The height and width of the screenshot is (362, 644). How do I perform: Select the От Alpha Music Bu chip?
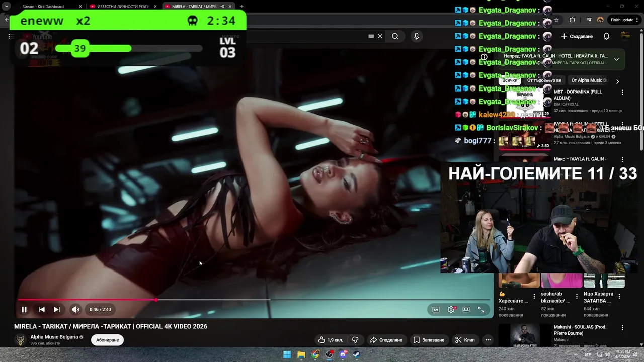point(589,80)
